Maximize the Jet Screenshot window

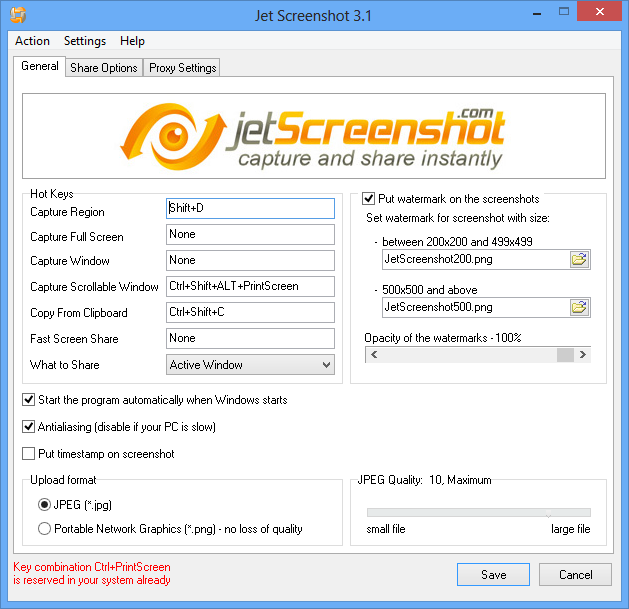tap(564, 12)
